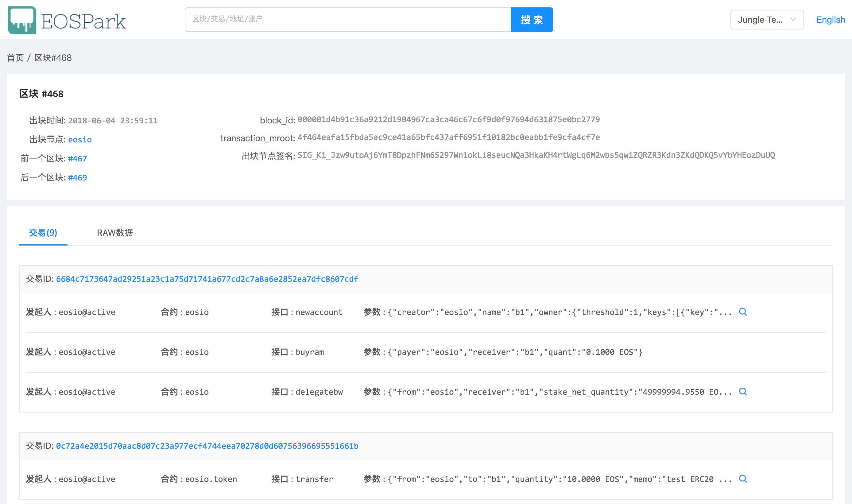
Task: Click the SIG_K1 producer signature value
Action: click(x=536, y=155)
